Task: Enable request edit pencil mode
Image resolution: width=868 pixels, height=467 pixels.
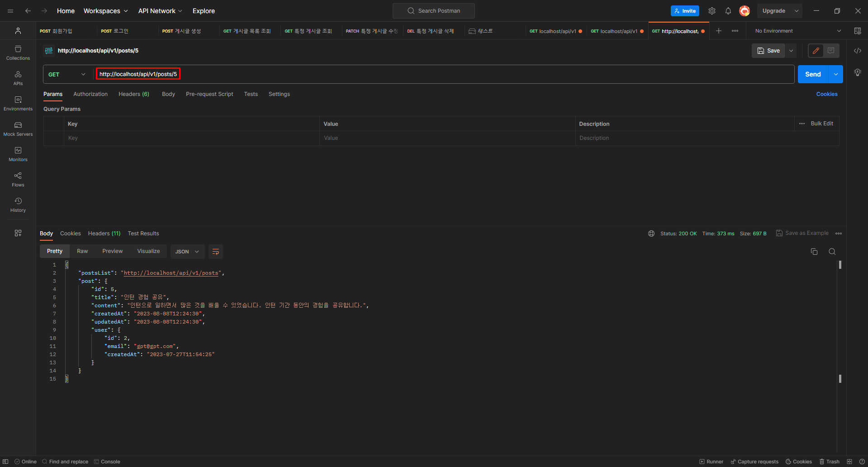Action: pyautogui.click(x=816, y=51)
